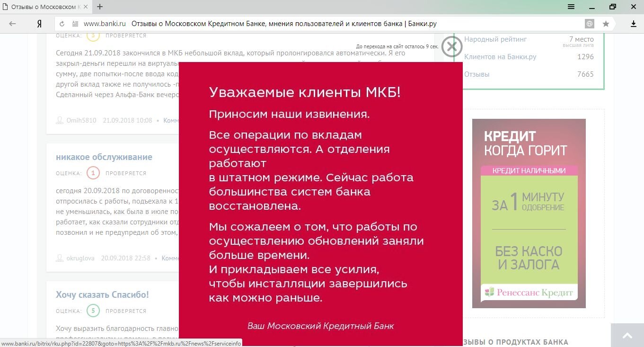The height and width of the screenshot is (347, 644).
Task: Click 7 место rating value
Action: tap(581, 39)
